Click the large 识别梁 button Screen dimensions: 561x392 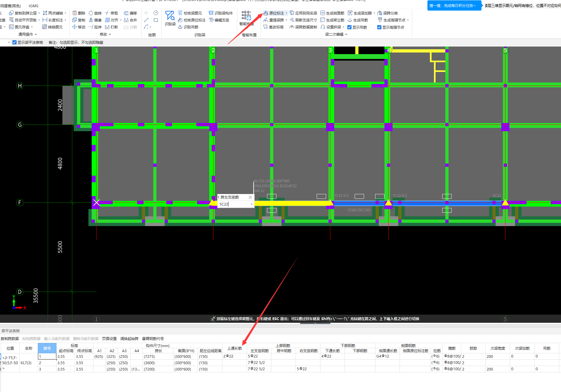tap(170, 18)
